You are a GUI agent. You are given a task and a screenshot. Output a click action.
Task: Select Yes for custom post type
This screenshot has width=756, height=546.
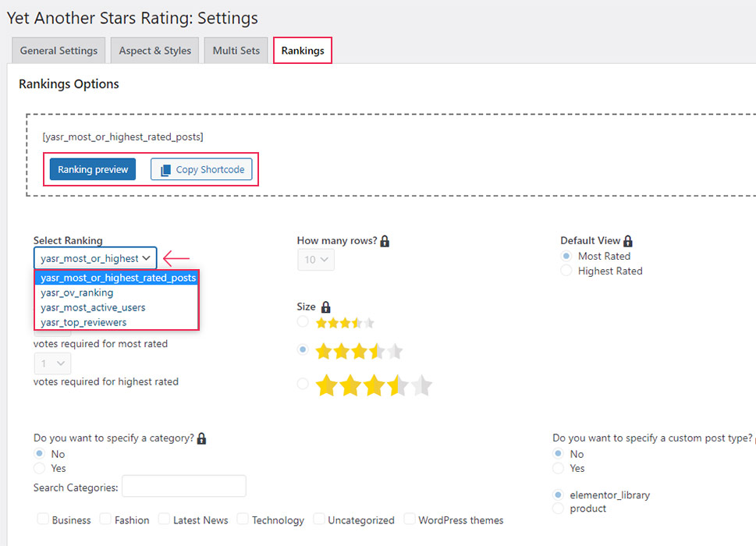click(559, 468)
